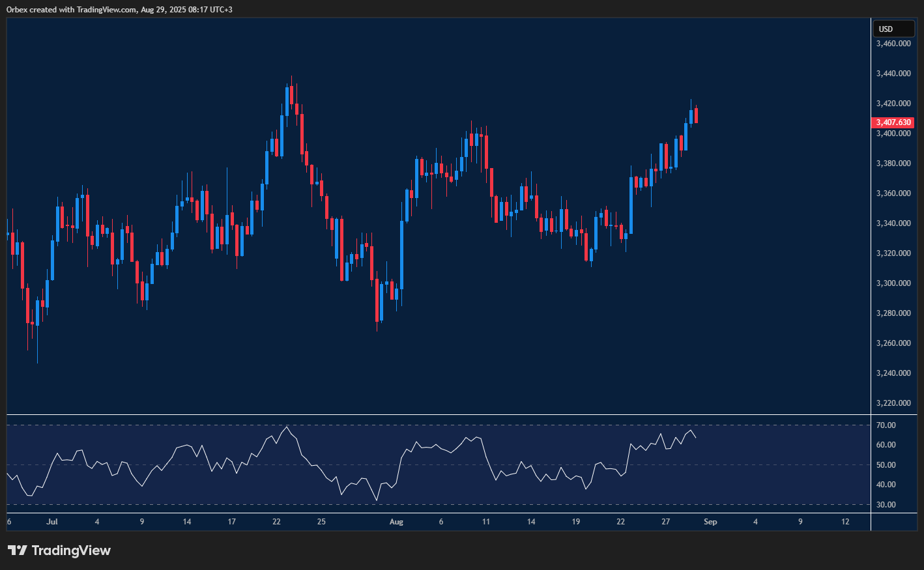Viewport: 924px width, 570px height.
Task: Click the RSI 70.00 overbought level label
Action: (886, 425)
